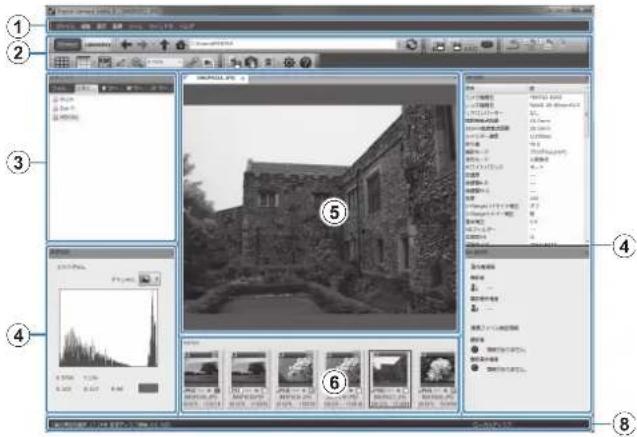Click the castle photo in main preview
The height and width of the screenshot is (437, 637).
[320, 209]
